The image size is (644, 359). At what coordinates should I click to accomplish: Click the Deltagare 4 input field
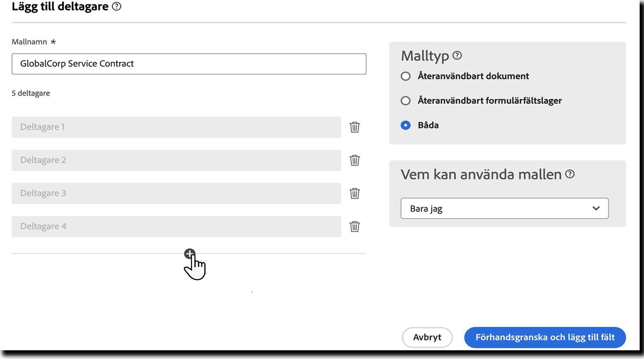[176, 227]
